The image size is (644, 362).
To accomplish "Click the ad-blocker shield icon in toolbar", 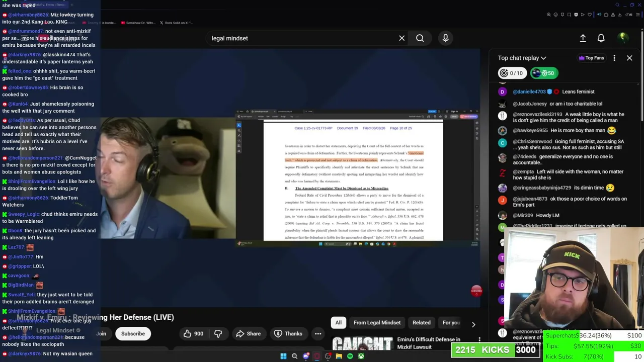I will pos(576,15).
